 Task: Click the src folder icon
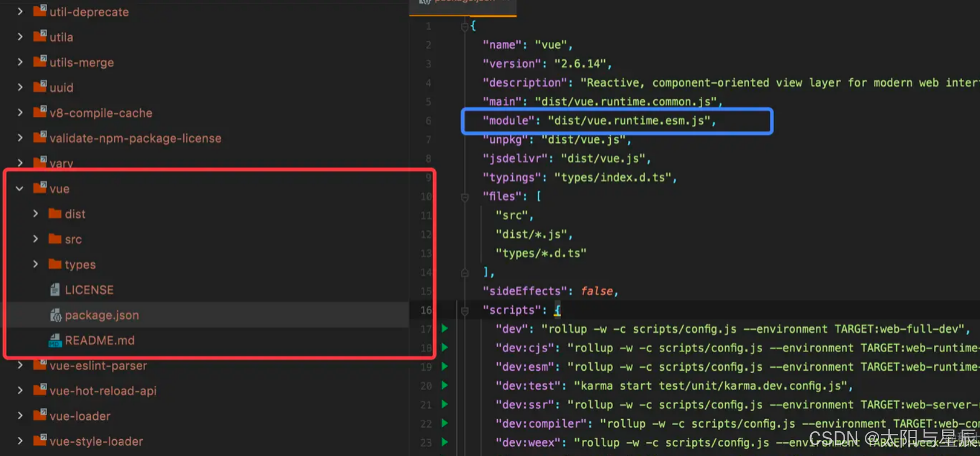point(55,239)
